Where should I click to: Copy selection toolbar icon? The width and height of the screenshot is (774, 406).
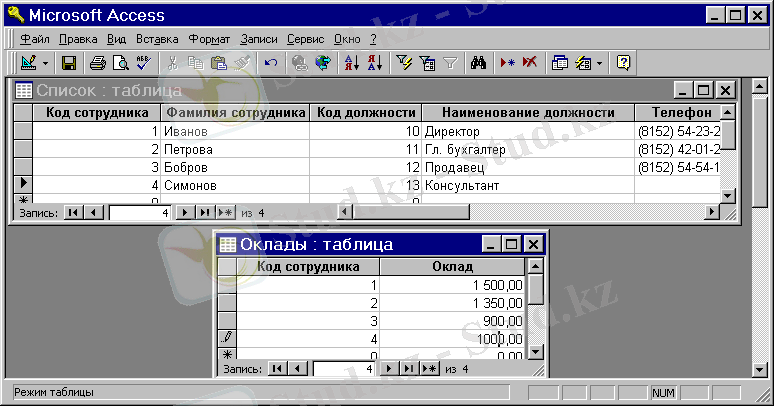(195, 63)
